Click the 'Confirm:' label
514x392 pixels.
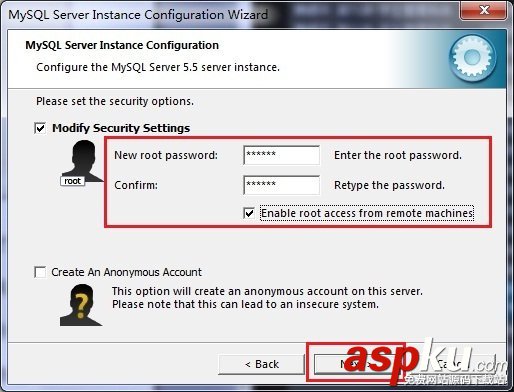pyautogui.click(x=136, y=185)
